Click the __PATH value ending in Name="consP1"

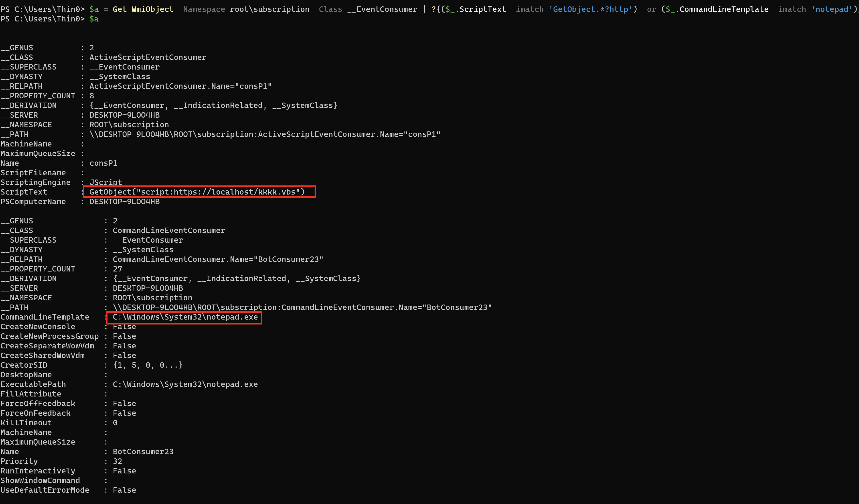coord(265,134)
